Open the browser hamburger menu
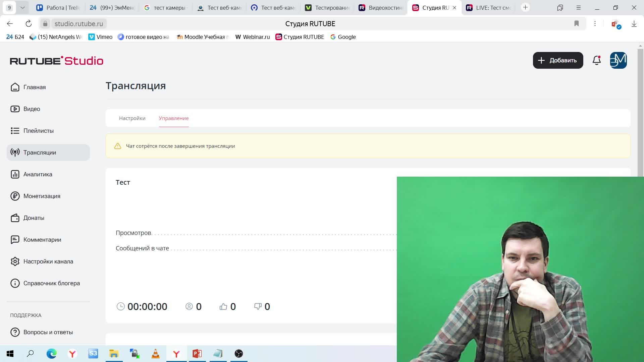644x362 pixels. pyautogui.click(x=579, y=7)
